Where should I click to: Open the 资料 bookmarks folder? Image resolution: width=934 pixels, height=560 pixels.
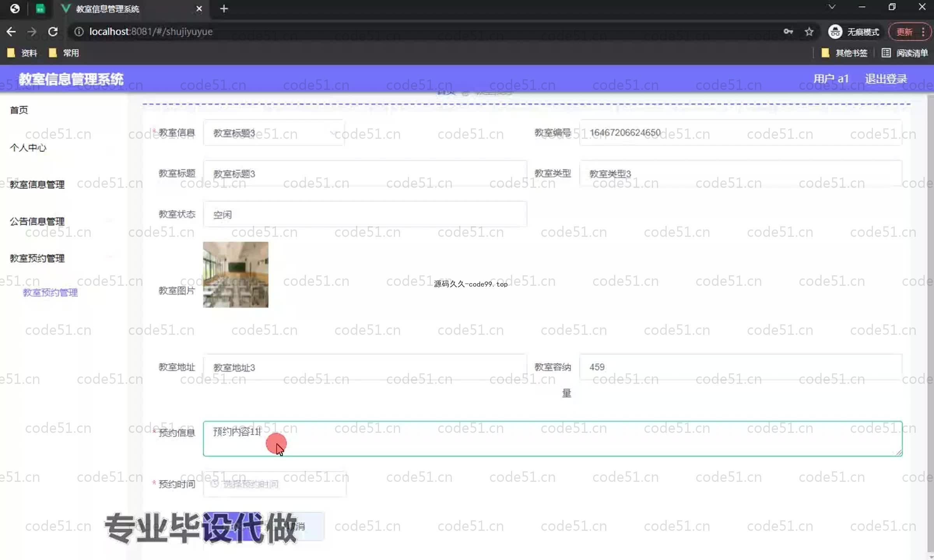point(22,53)
